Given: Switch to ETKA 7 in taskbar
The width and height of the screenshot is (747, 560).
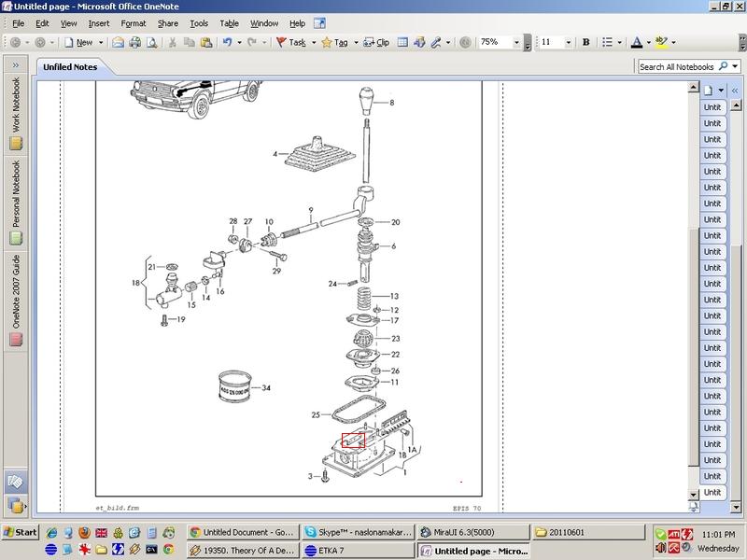Looking at the screenshot, I should click(x=351, y=551).
